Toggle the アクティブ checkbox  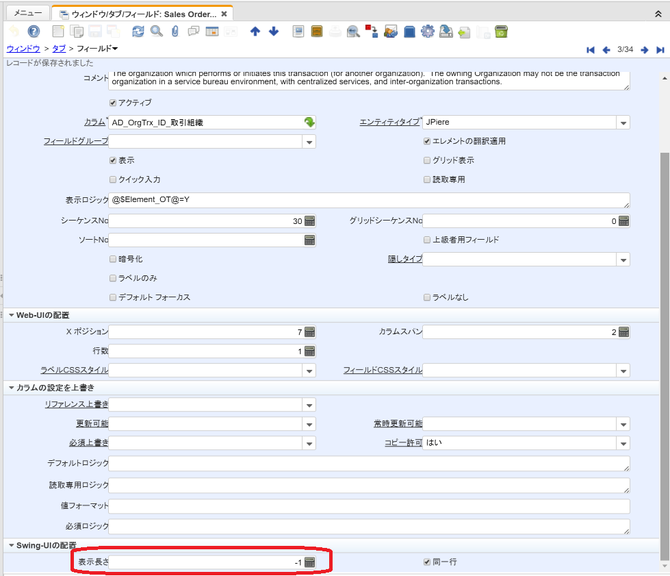(x=113, y=103)
